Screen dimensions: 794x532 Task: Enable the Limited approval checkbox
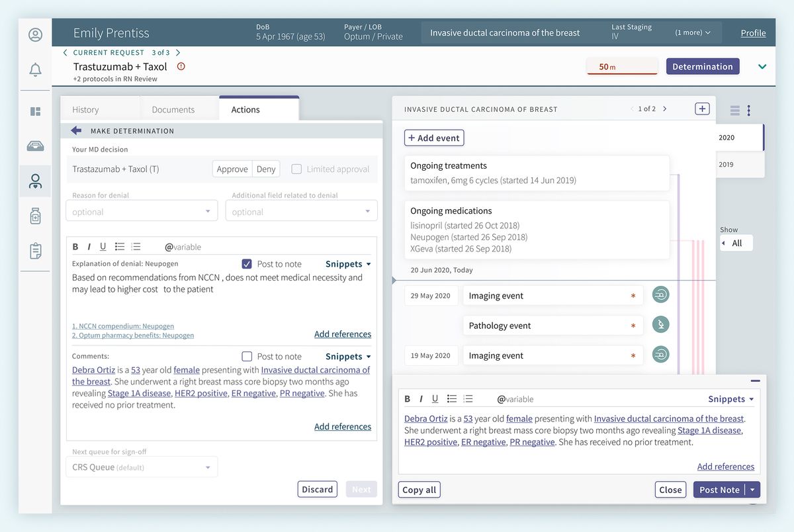[x=296, y=168]
